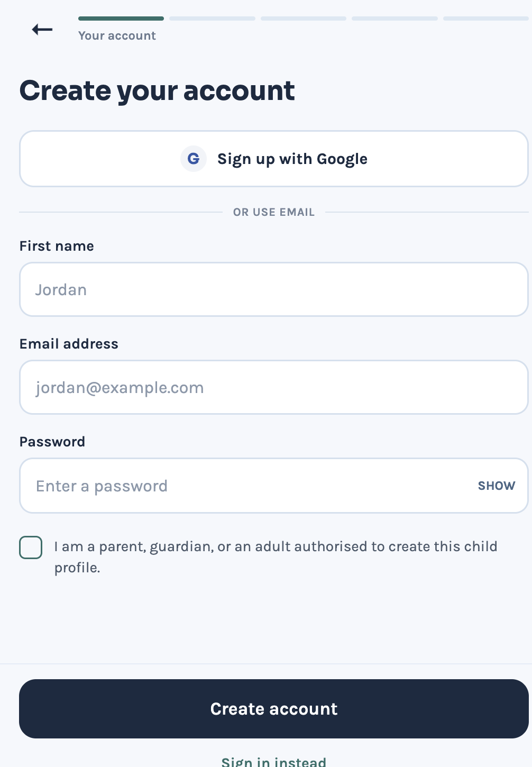Click the Password label text
532x767 pixels.
click(x=52, y=442)
